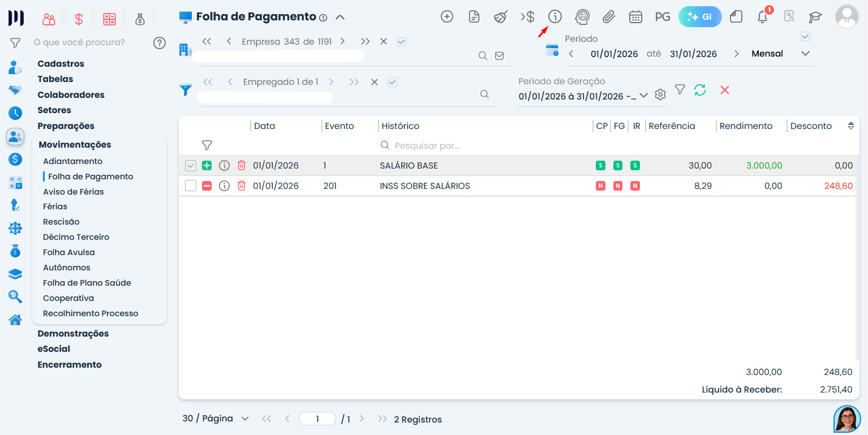Click the page number input field
Image resolution: width=868 pixels, height=435 pixels.
(x=317, y=419)
